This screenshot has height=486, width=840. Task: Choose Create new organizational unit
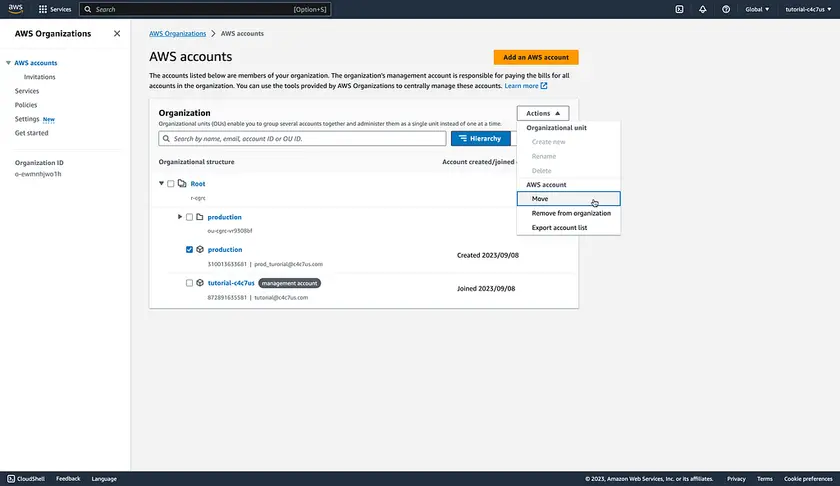[x=568, y=141]
